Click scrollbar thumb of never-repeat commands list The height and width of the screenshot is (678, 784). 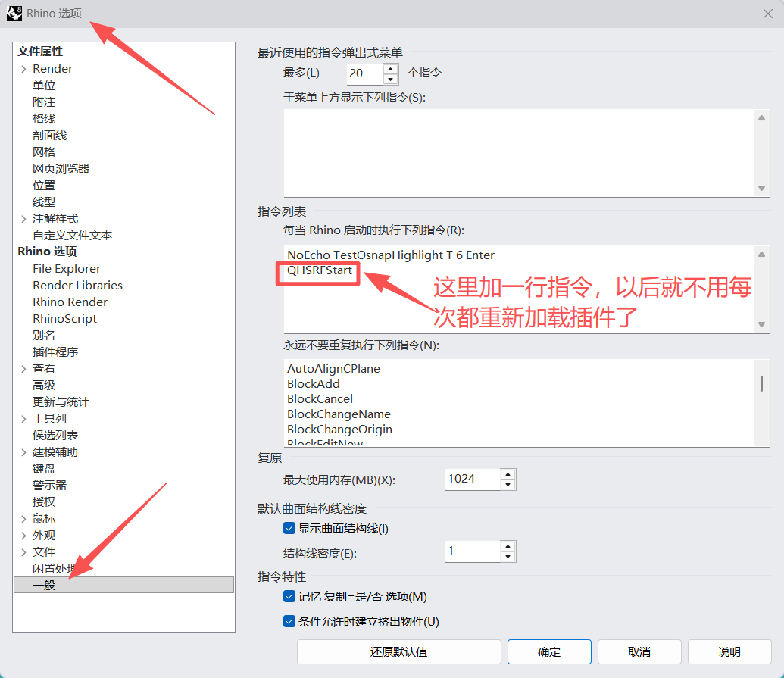coord(761,384)
